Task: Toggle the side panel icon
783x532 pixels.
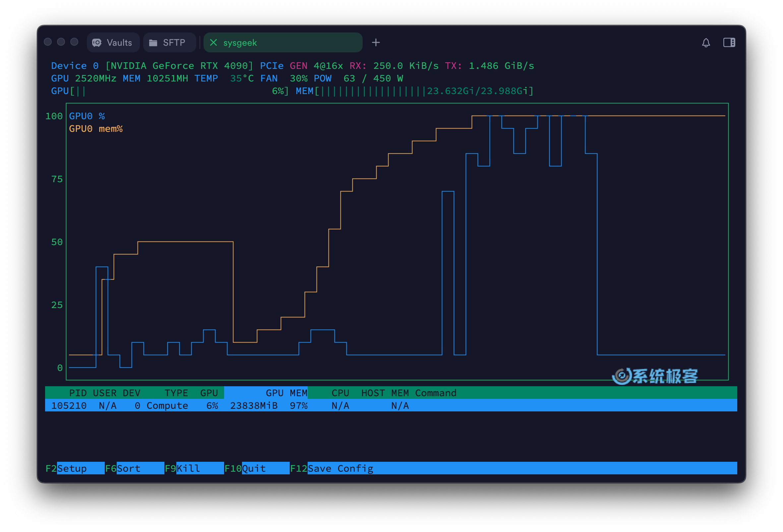Action: (x=729, y=42)
